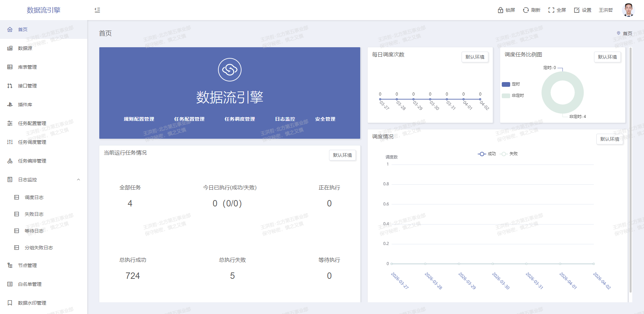Screen dimensions: 644x314
Task: Click the 规则配置管理 link on banner
Action: tap(139, 119)
